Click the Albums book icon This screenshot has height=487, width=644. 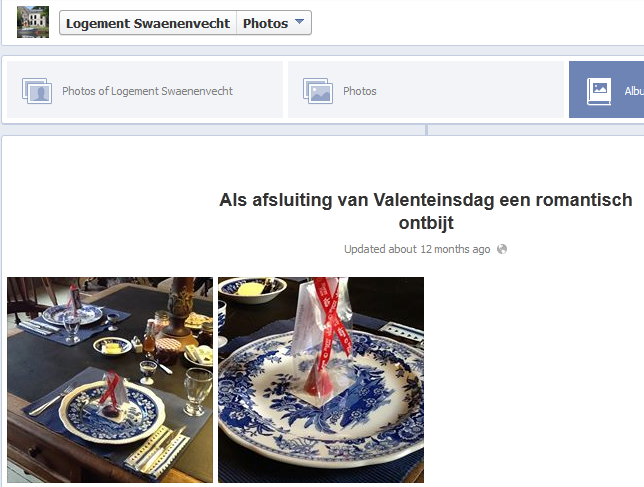click(x=599, y=91)
